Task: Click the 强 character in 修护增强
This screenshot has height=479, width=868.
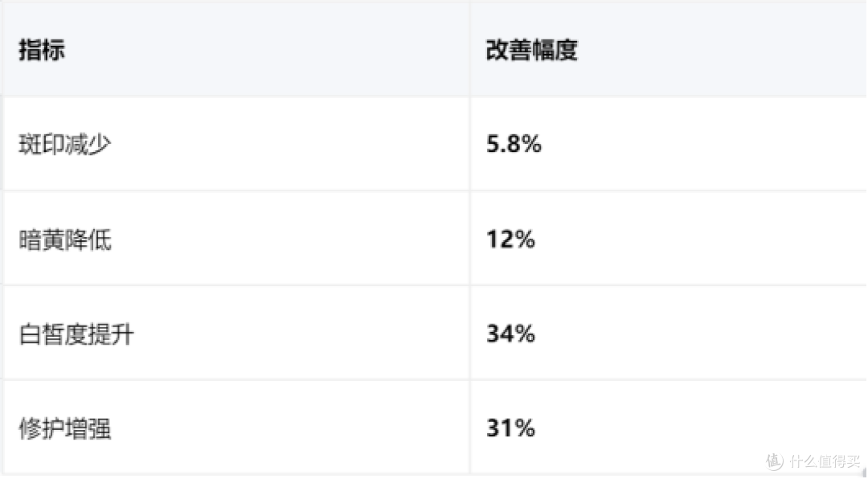Action: [x=100, y=429]
